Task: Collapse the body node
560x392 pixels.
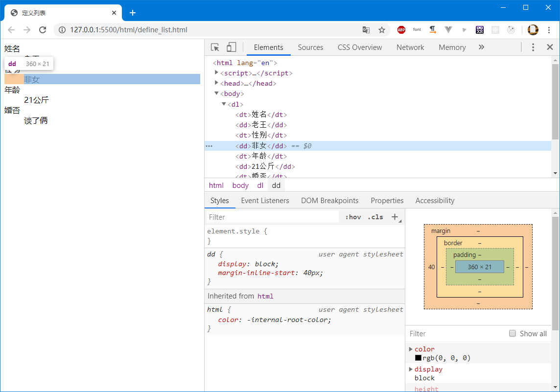Action: coord(216,93)
